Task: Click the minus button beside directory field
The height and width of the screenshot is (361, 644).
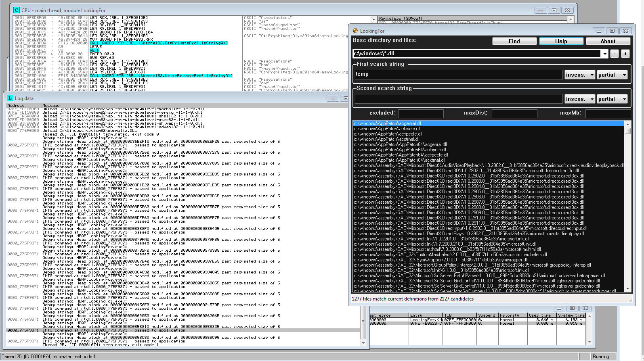Action: tap(615, 54)
